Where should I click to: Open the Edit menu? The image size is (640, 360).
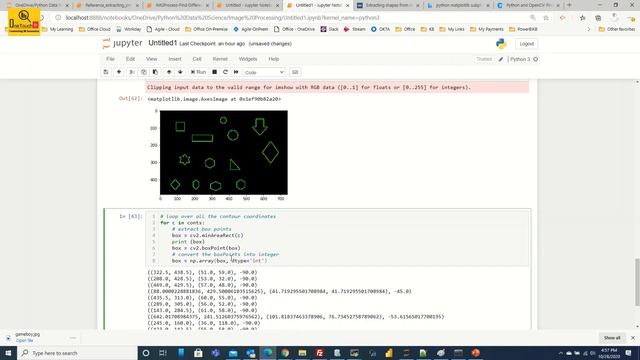click(130, 59)
